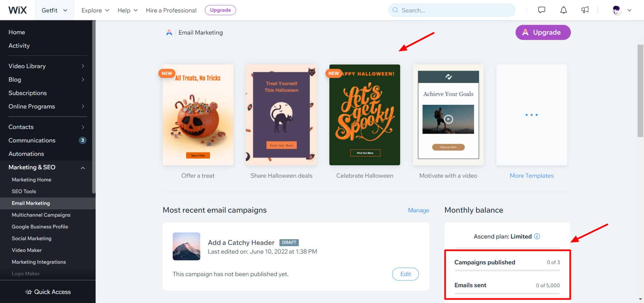This screenshot has width=644, height=303.
Task: Open the Explore dropdown menu
Action: tap(95, 10)
